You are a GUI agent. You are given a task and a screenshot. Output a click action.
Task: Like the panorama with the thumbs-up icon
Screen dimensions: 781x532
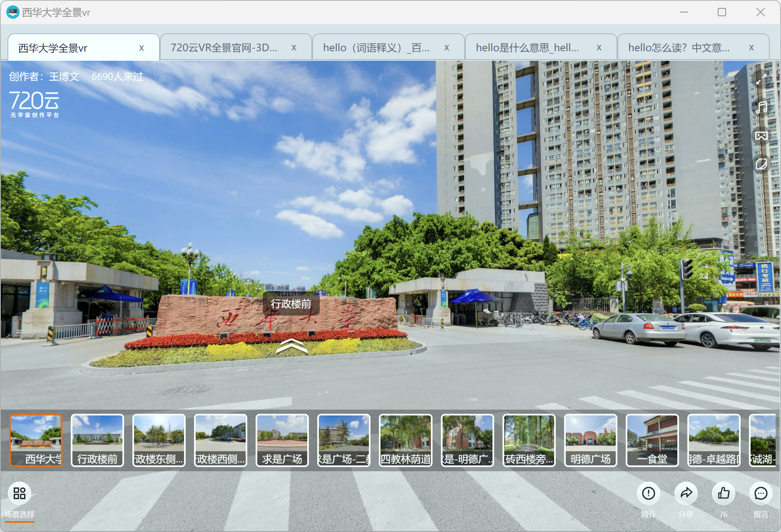click(724, 493)
